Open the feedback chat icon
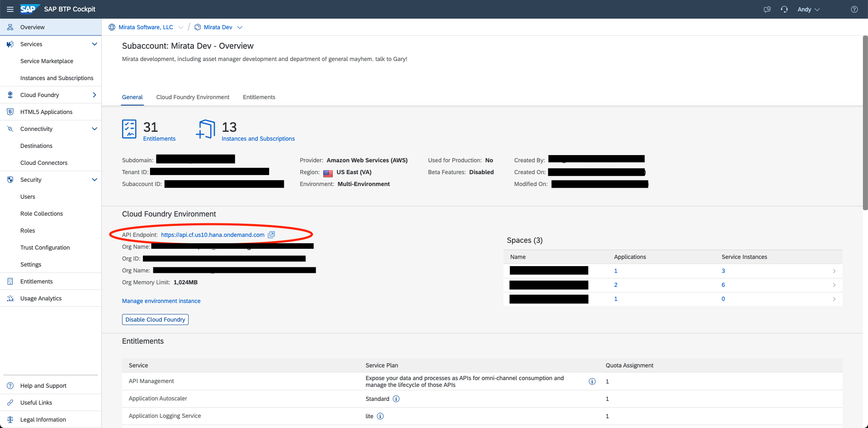Screen dimensions: 868x428 tap(767, 9)
